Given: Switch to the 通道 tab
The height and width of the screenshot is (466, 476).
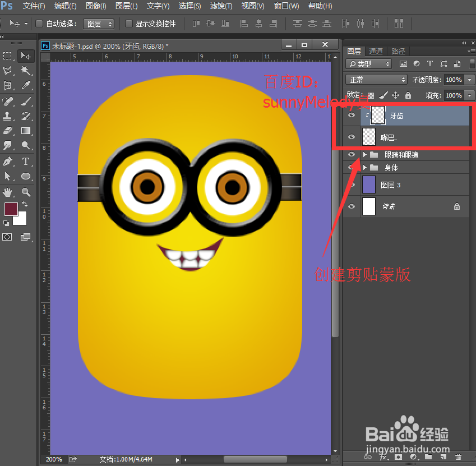Looking at the screenshot, I should pyautogui.click(x=376, y=51).
